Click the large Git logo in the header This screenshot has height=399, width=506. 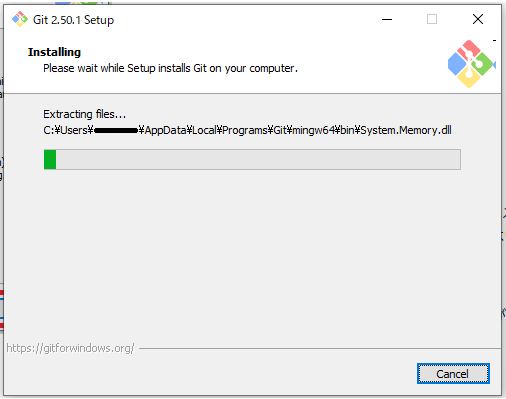(471, 64)
